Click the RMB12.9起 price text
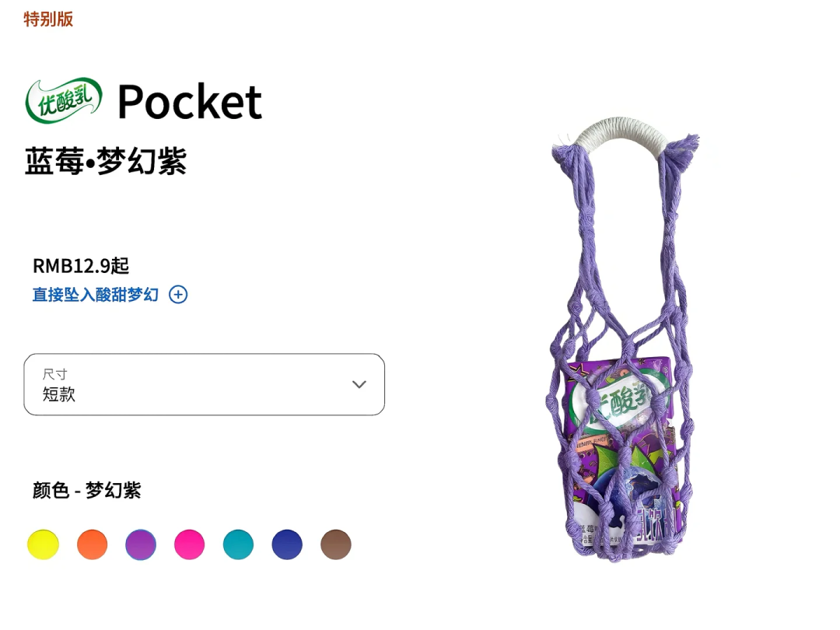Image resolution: width=840 pixels, height=630 pixels. click(x=81, y=265)
